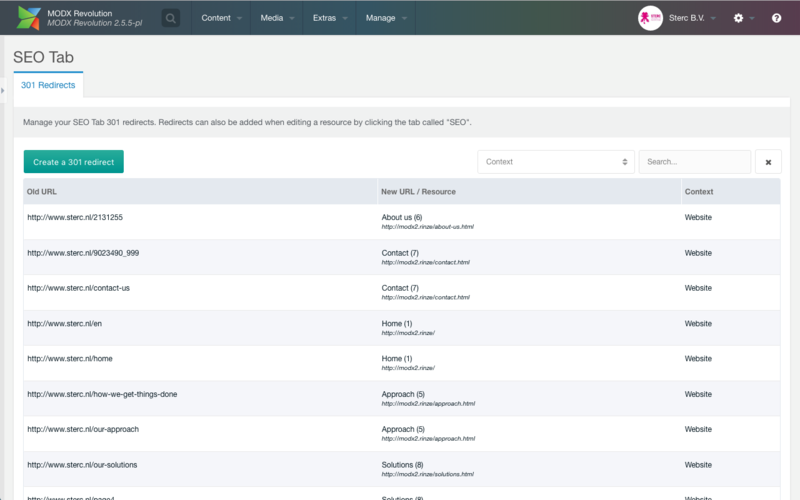
Task: Expand the left sidebar tree panel arrow
Action: point(3,91)
